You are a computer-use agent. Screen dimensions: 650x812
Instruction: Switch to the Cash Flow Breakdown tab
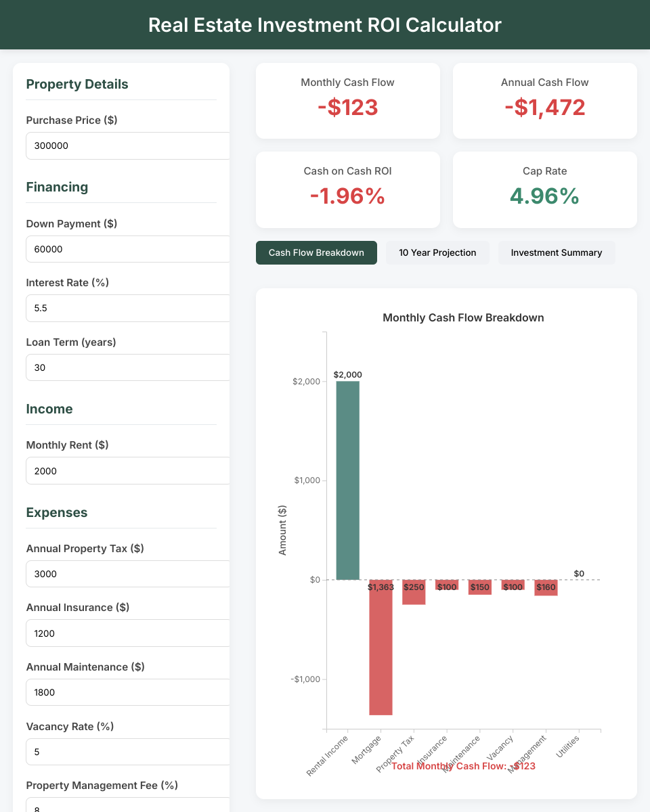click(316, 252)
